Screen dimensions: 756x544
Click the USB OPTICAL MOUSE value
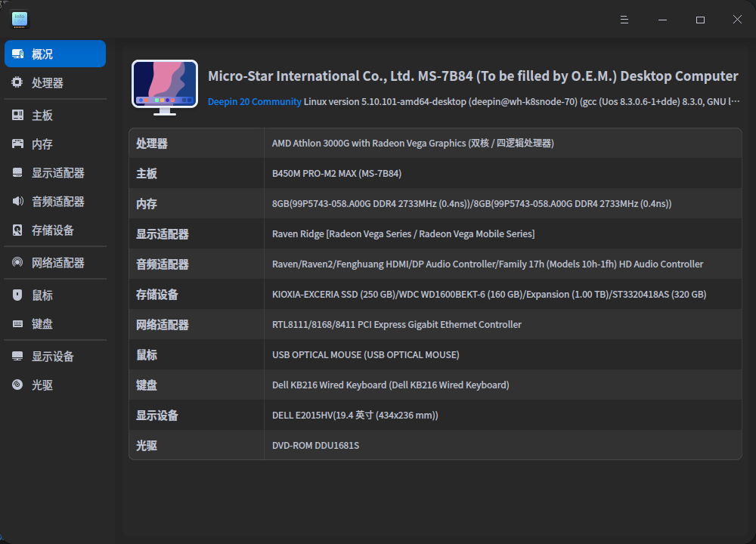pyautogui.click(x=365, y=355)
